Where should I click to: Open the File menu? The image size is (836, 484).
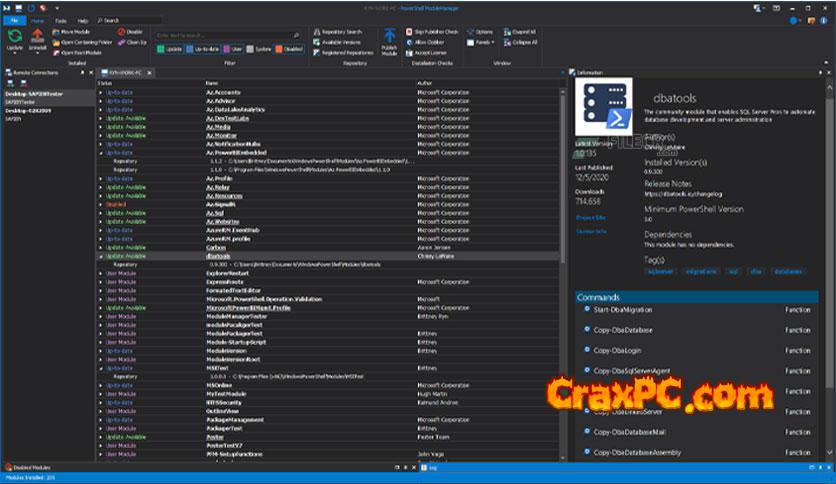point(12,19)
